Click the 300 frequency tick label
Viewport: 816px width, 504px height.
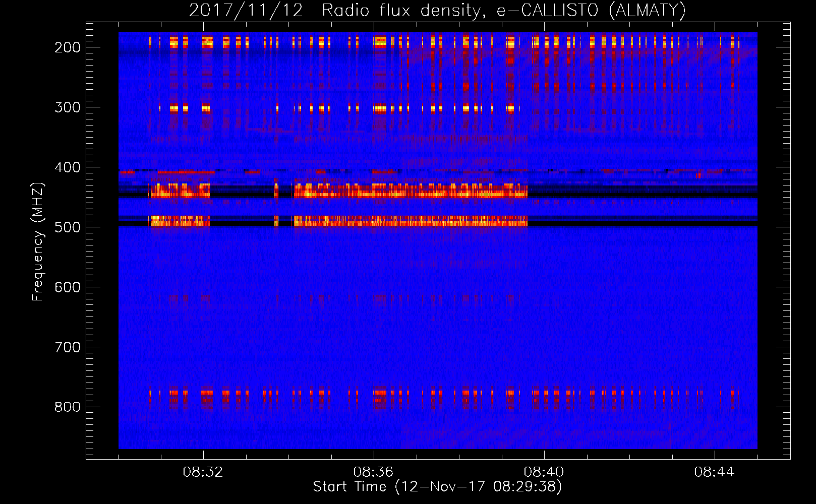pyautogui.click(x=68, y=107)
